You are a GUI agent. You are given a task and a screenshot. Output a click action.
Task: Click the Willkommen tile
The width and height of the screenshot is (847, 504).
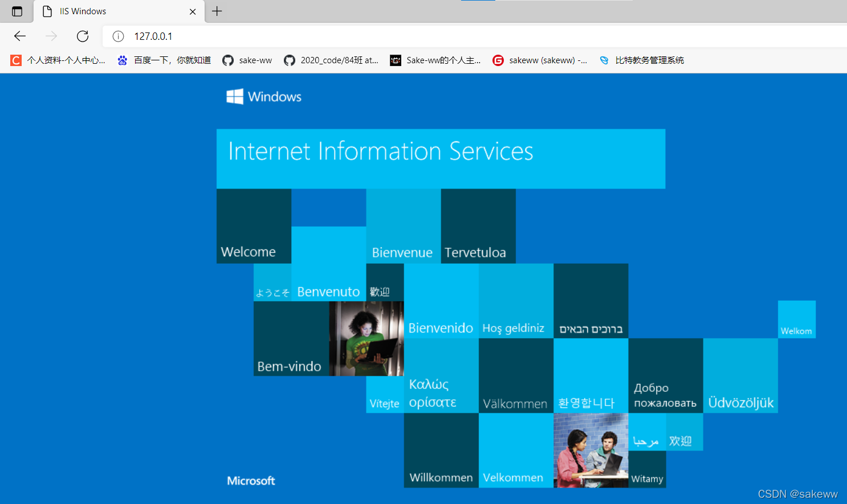pyautogui.click(x=441, y=450)
